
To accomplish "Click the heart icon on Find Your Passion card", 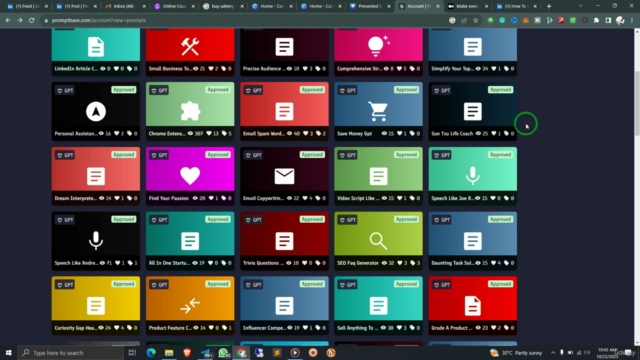I will click(190, 176).
